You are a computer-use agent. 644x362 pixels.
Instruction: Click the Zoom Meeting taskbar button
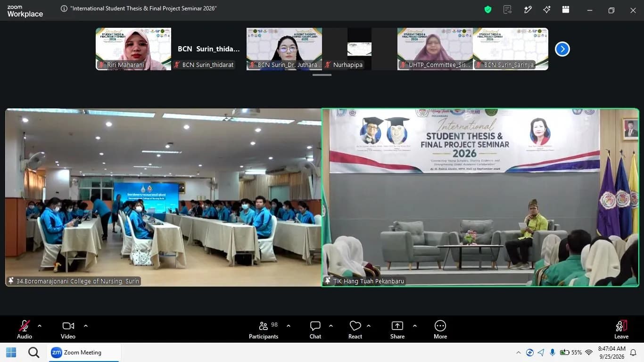85,352
